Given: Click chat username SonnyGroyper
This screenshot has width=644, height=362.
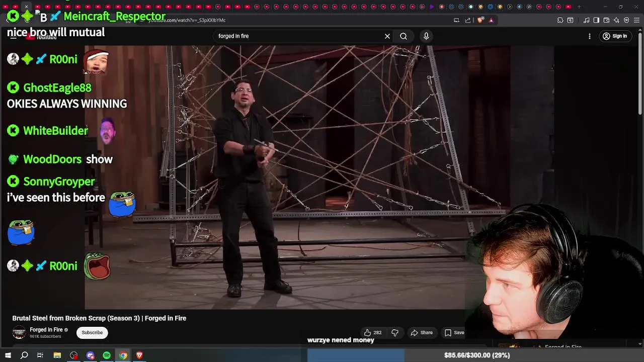Looking at the screenshot, I should (x=59, y=182).
